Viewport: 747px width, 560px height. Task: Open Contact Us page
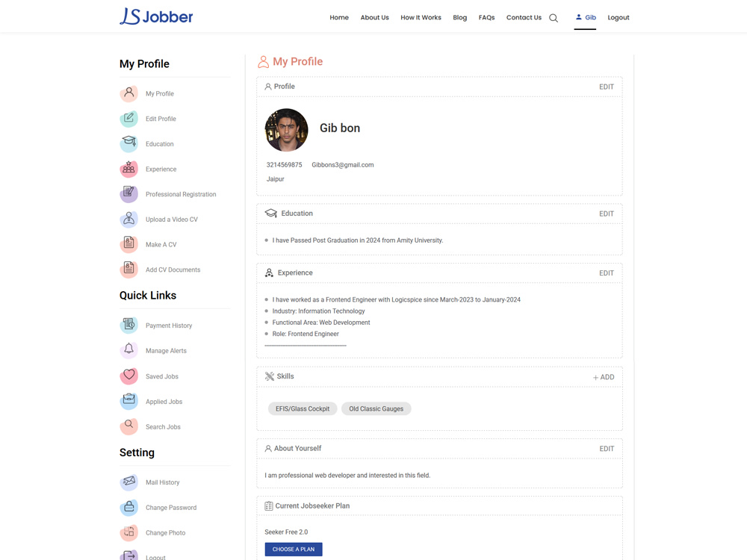(524, 18)
